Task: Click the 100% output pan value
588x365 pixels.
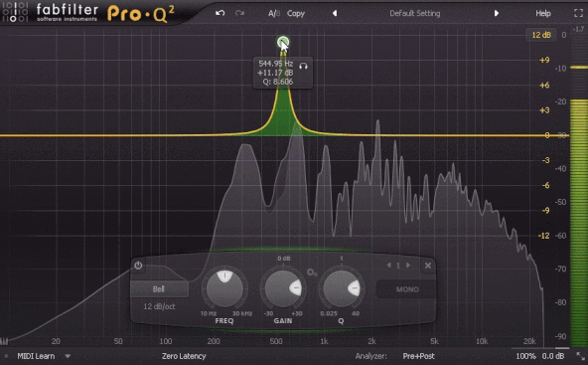Action: click(525, 356)
